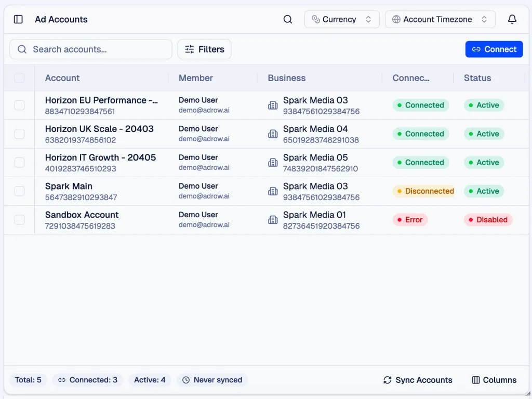Click the Connected: 3 summary chip
The image size is (532, 399).
[x=87, y=380]
